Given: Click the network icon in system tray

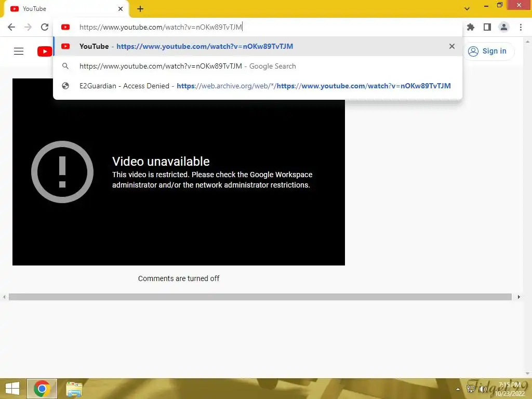Looking at the screenshot, I should (x=471, y=389).
